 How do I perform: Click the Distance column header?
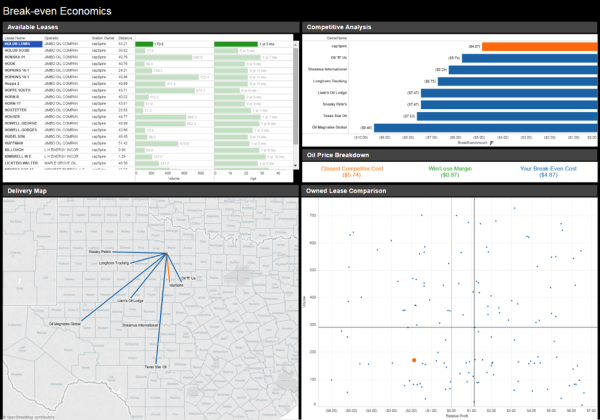click(x=125, y=38)
